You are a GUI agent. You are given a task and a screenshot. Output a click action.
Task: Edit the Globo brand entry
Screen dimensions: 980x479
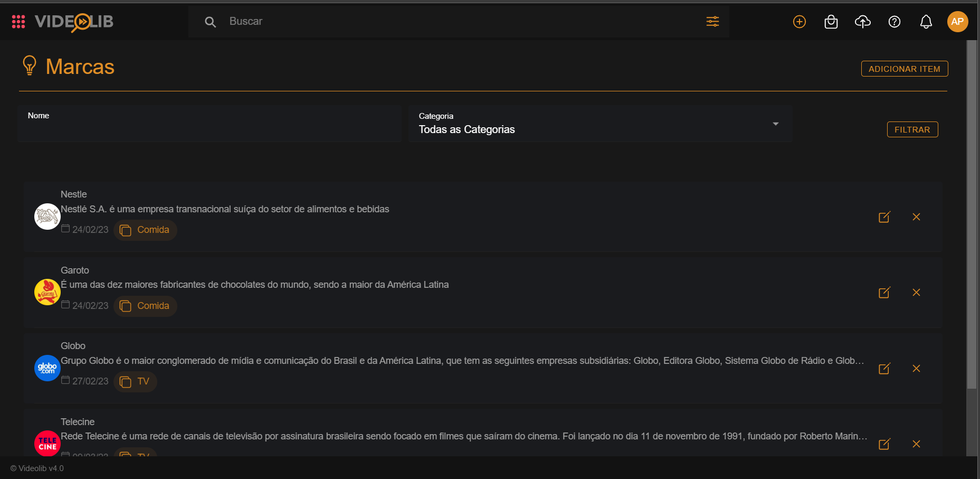point(884,369)
